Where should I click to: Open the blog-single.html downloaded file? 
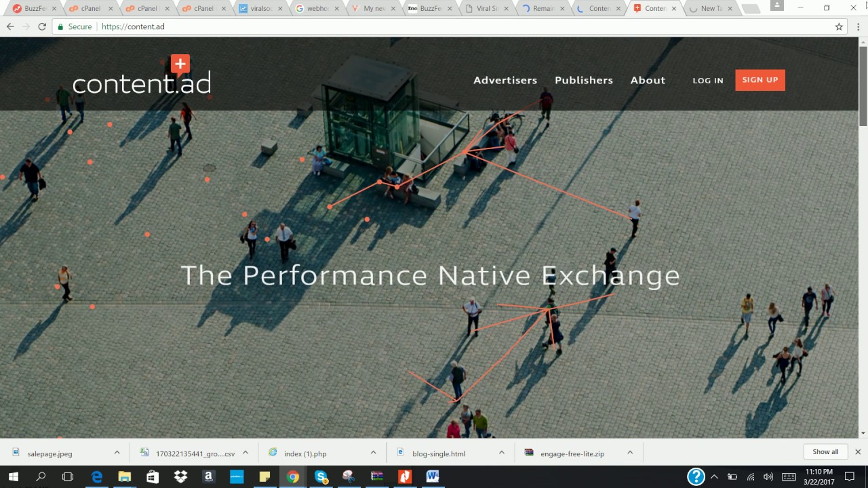click(x=439, y=453)
